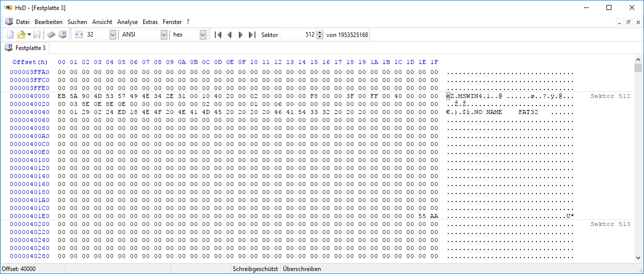This screenshot has width=644, height=274.
Task: Click the Sektor spinner up/down arrows
Action: (x=320, y=34)
